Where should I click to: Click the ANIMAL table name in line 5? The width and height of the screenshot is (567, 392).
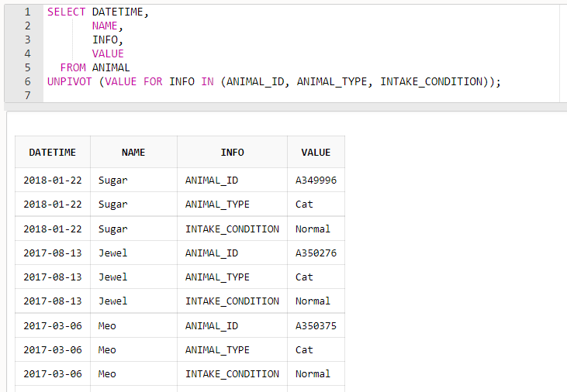[111, 67]
